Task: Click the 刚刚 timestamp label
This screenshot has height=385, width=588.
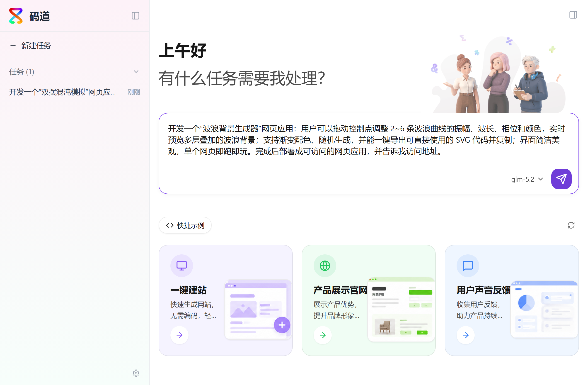Action: pyautogui.click(x=134, y=92)
